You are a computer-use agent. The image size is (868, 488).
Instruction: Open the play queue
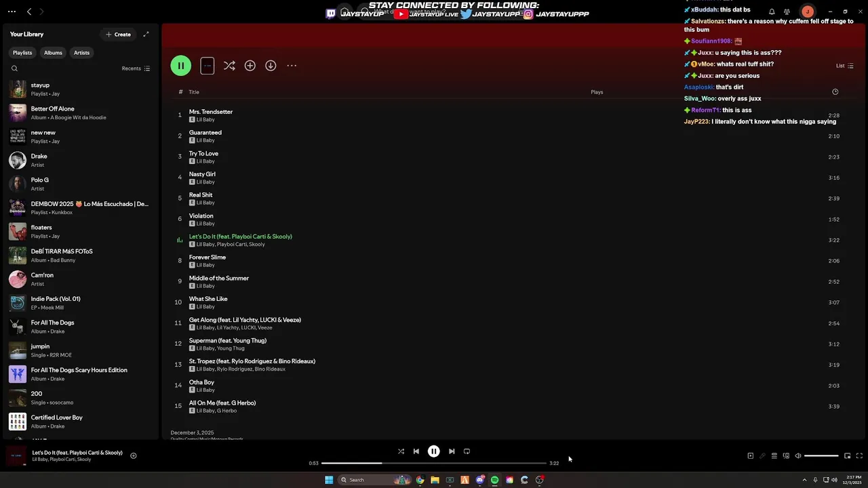774,456
